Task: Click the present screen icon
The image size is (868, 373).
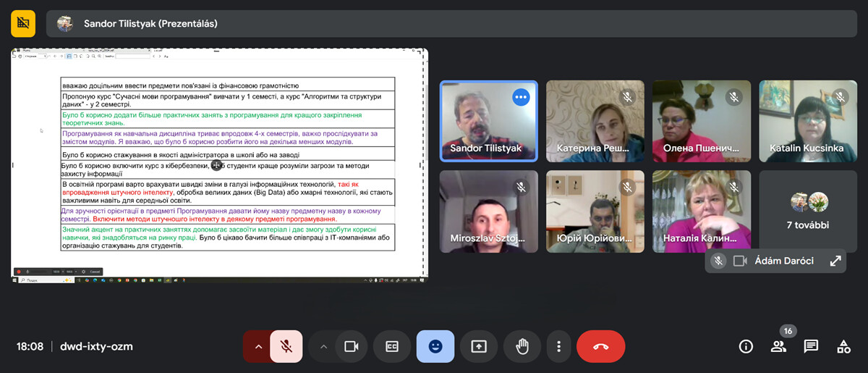Action: click(x=478, y=346)
